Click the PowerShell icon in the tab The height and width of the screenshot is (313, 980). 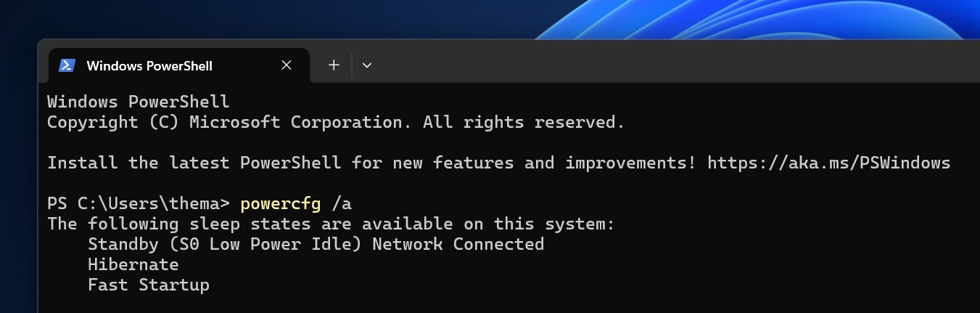pos(67,65)
